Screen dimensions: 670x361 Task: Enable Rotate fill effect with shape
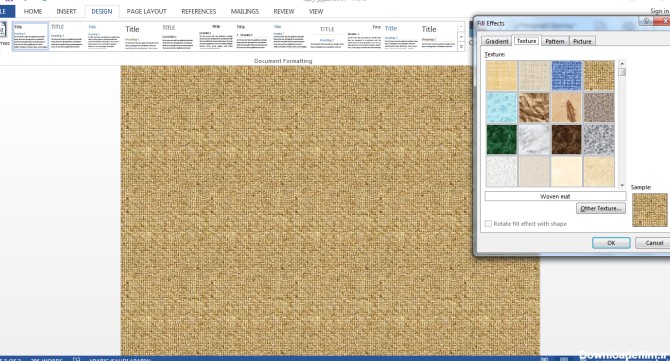pos(488,223)
